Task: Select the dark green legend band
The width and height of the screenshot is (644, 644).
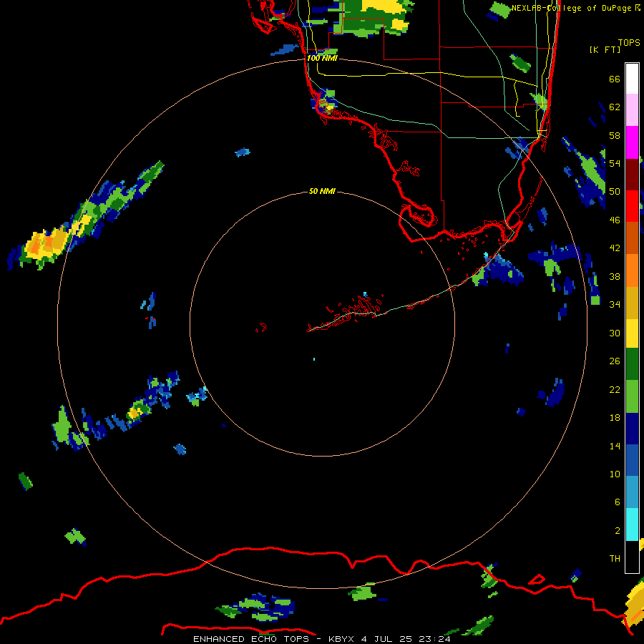Action: [632, 364]
